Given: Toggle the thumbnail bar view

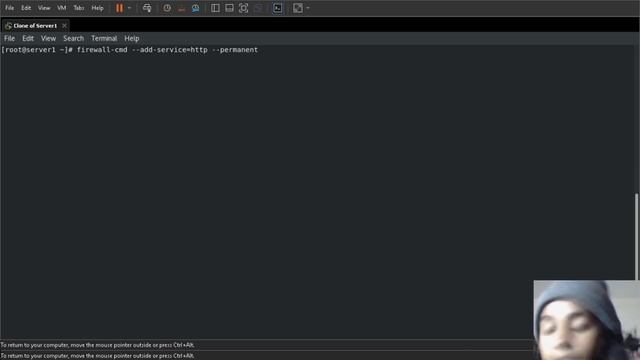Looking at the screenshot, I should click(x=229, y=8).
